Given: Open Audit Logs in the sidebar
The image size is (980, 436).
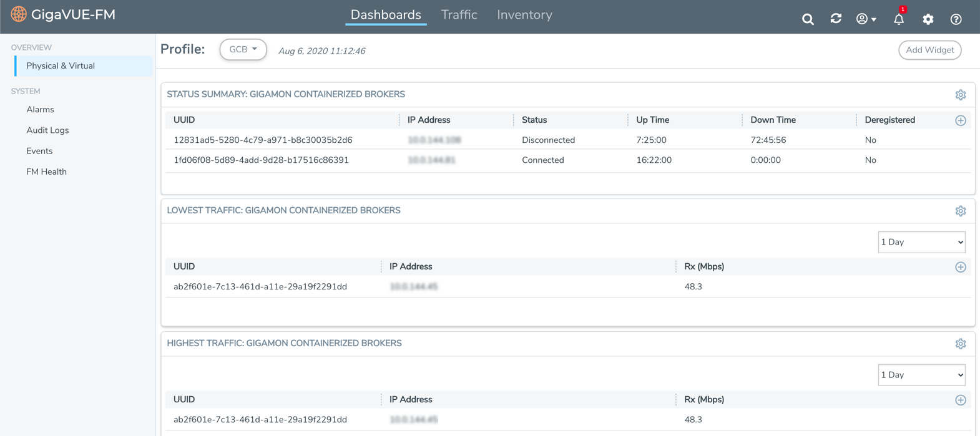Looking at the screenshot, I should tap(47, 130).
